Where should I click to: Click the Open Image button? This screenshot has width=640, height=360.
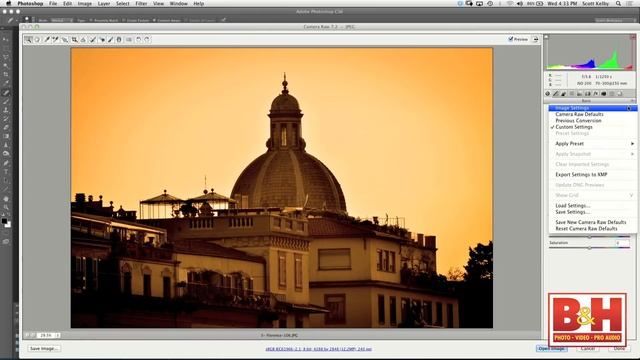(x=551, y=349)
